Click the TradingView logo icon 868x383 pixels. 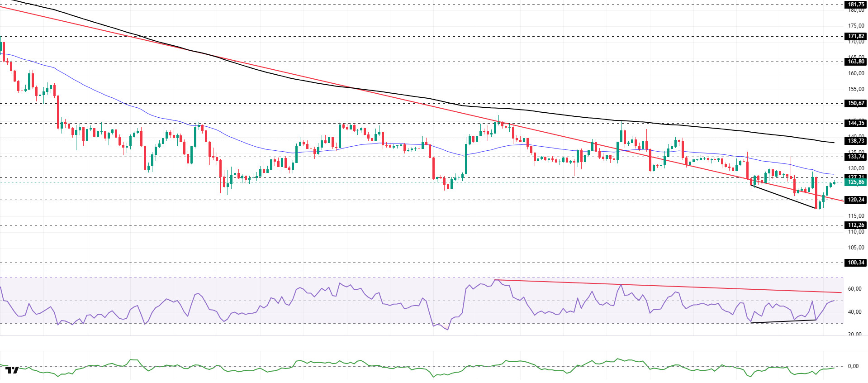click(12, 370)
